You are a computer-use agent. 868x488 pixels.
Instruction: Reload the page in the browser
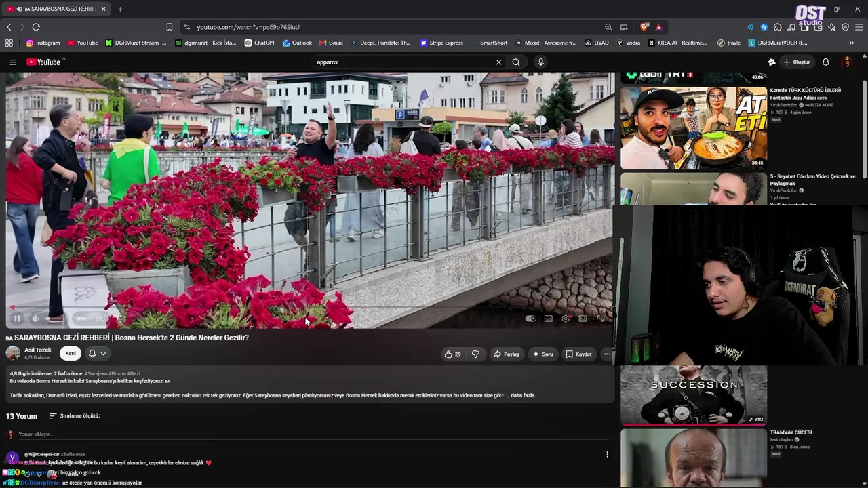point(36,27)
